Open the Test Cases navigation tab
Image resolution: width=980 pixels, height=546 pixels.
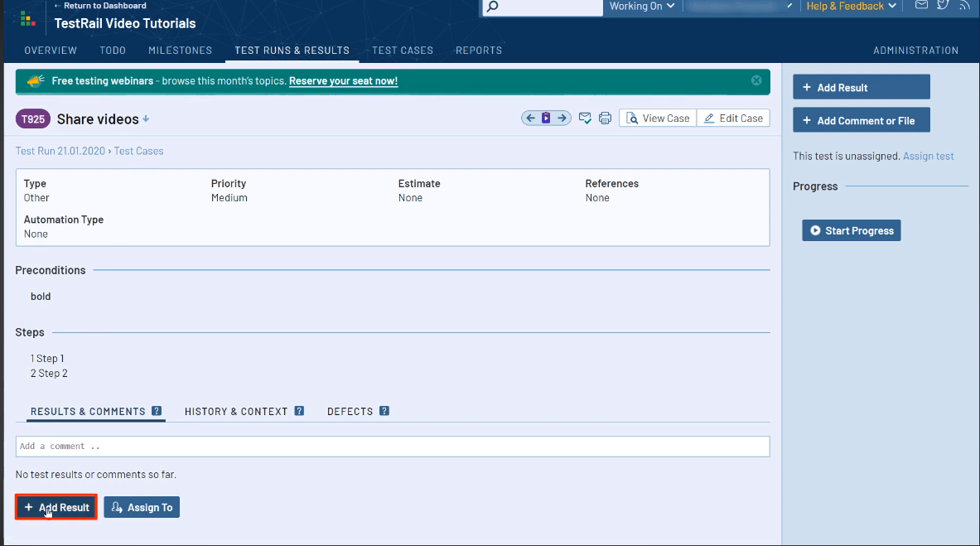coord(403,51)
